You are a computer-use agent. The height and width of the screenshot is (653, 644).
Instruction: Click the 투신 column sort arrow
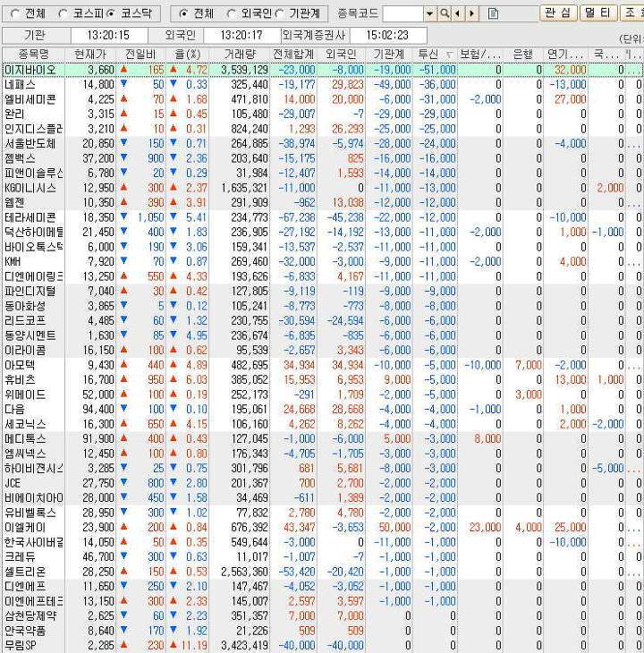pos(450,55)
